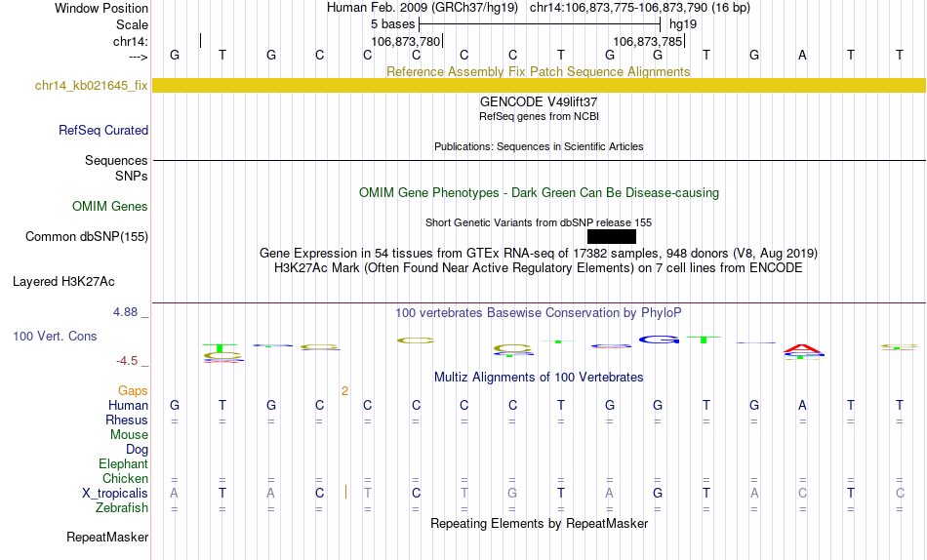927x560 pixels.
Task: Open the Common dbSNP(155) track label
Action: pos(87,236)
